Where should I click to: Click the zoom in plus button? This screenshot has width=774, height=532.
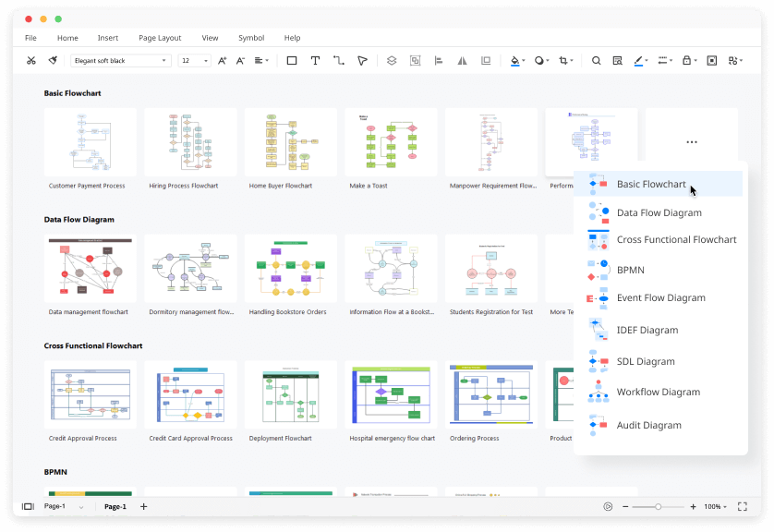pyautogui.click(x=693, y=507)
